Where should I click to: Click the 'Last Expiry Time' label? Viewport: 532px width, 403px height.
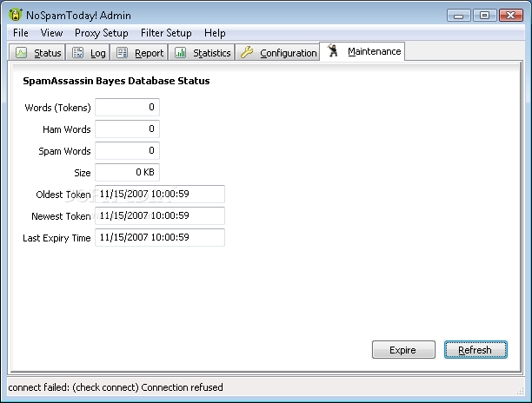coord(57,238)
